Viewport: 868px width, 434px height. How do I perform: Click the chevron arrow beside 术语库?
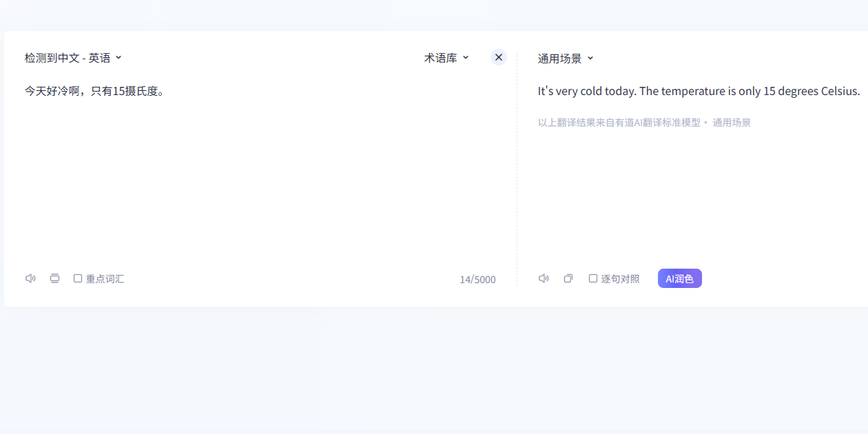tap(466, 58)
